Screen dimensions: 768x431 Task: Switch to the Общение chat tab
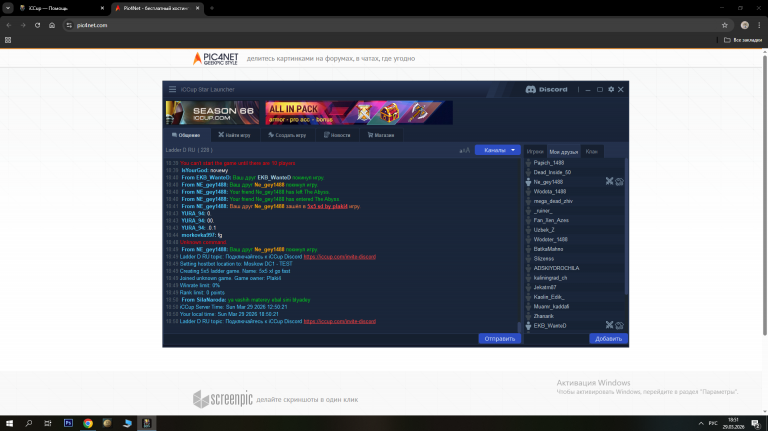(x=186, y=135)
